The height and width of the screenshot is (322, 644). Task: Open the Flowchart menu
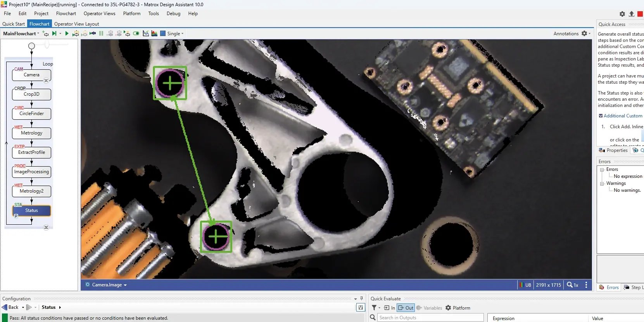tap(66, 14)
